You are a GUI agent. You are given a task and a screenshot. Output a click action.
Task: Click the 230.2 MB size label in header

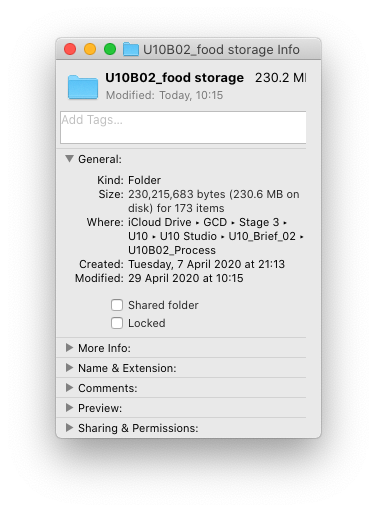280,78
